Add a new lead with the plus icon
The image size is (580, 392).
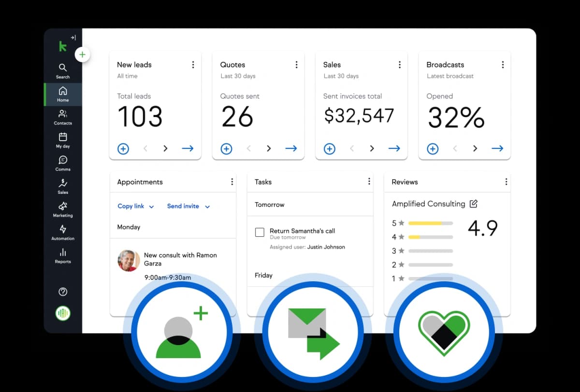(x=123, y=149)
